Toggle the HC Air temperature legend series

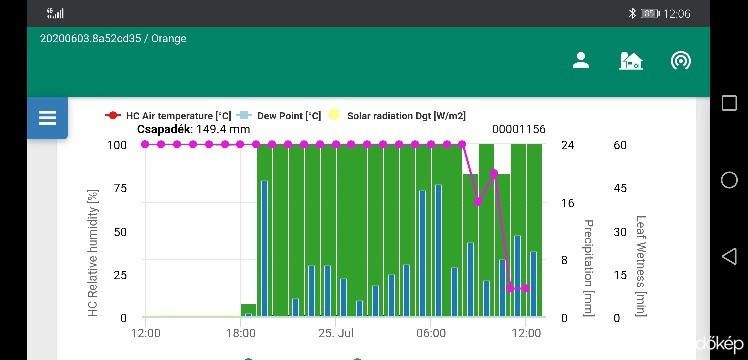[x=168, y=115]
